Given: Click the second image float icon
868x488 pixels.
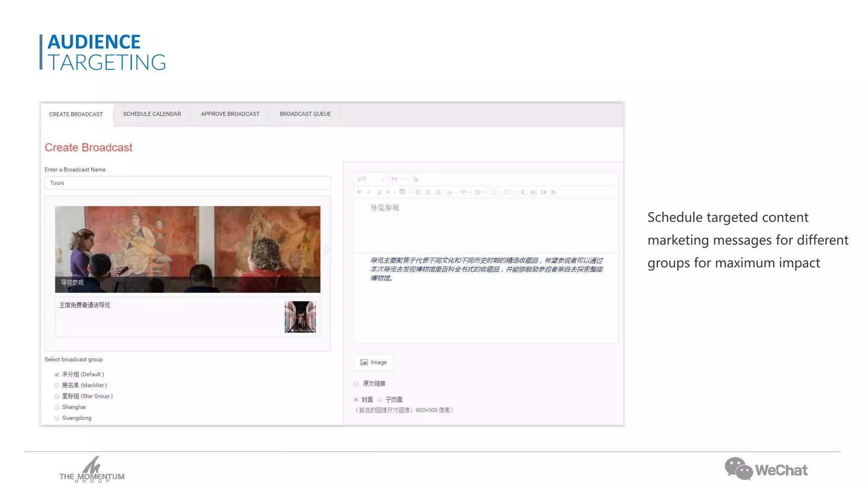Looking at the screenshot, I should pos(534,192).
